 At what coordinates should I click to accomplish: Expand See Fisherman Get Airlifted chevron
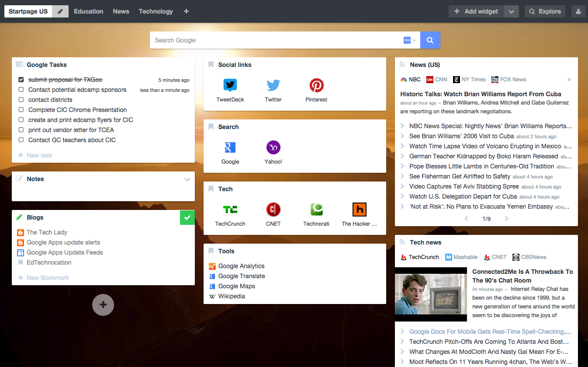tap(402, 176)
